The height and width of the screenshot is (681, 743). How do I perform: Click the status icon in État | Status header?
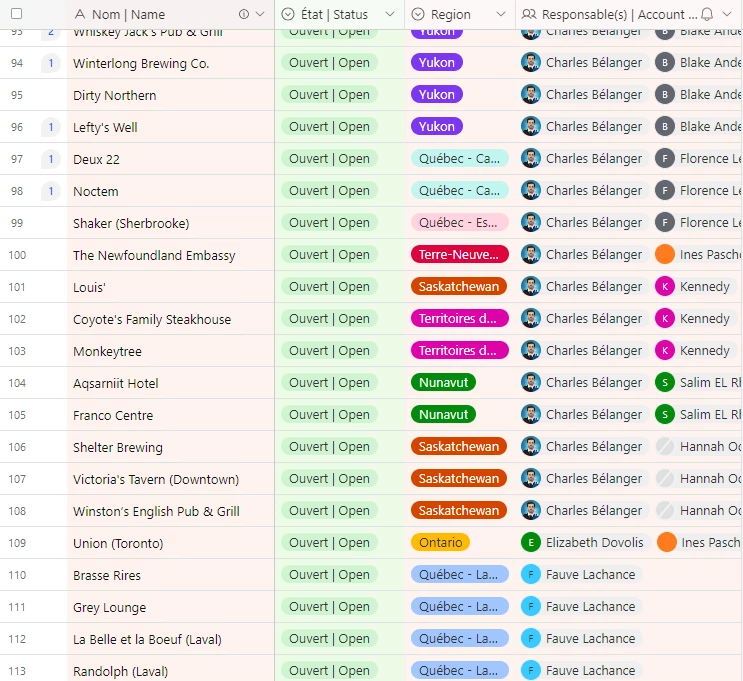pos(288,14)
